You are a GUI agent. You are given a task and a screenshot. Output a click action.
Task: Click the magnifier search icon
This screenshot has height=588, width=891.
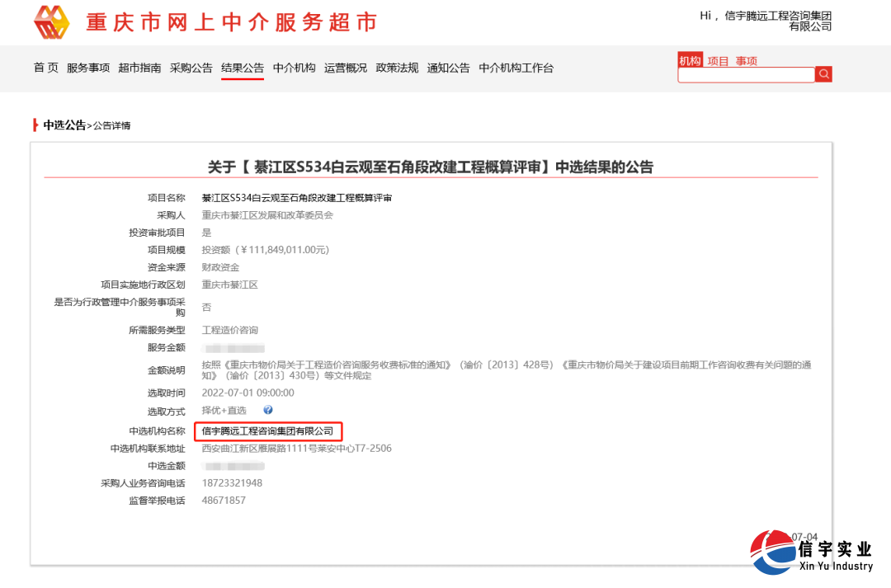(823, 74)
